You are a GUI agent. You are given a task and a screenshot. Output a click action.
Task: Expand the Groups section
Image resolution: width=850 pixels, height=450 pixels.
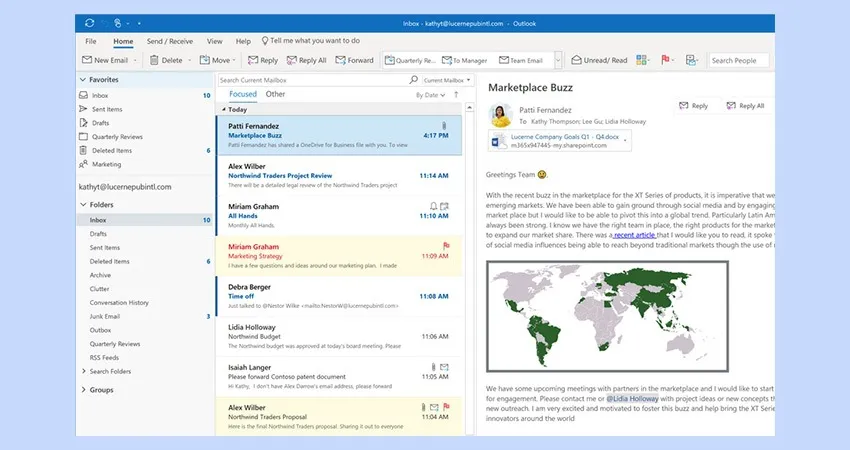tap(83, 390)
